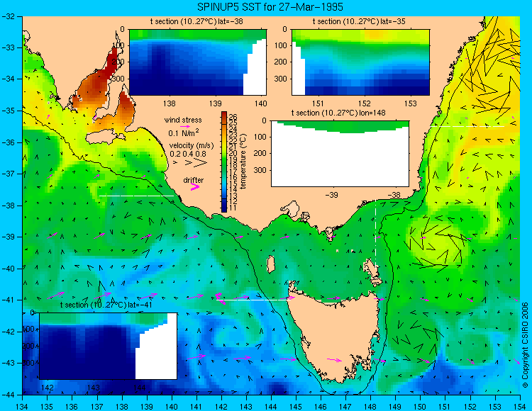Open the lat=-41 temperature section inset plot

point(109,346)
